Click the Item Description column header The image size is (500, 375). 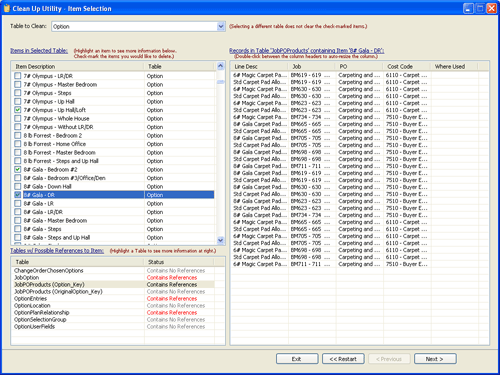point(78,67)
